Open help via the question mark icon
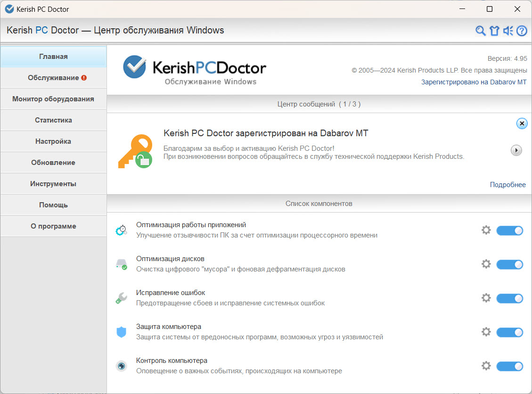The height and width of the screenshot is (394, 532). [x=522, y=31]
